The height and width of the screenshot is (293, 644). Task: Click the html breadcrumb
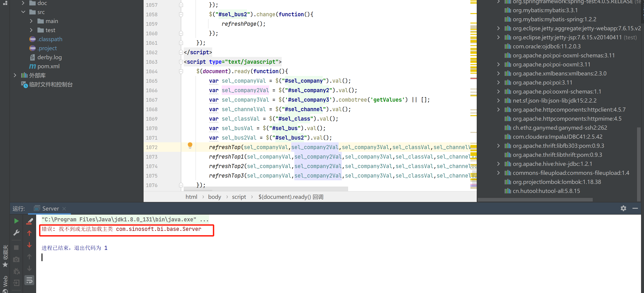point(191,197)
